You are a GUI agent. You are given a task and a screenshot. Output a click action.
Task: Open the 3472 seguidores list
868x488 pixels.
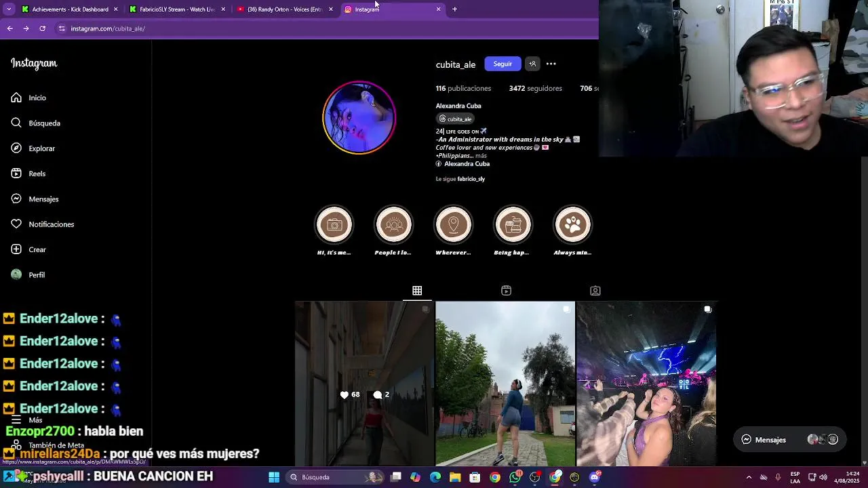tap(536, 88)
